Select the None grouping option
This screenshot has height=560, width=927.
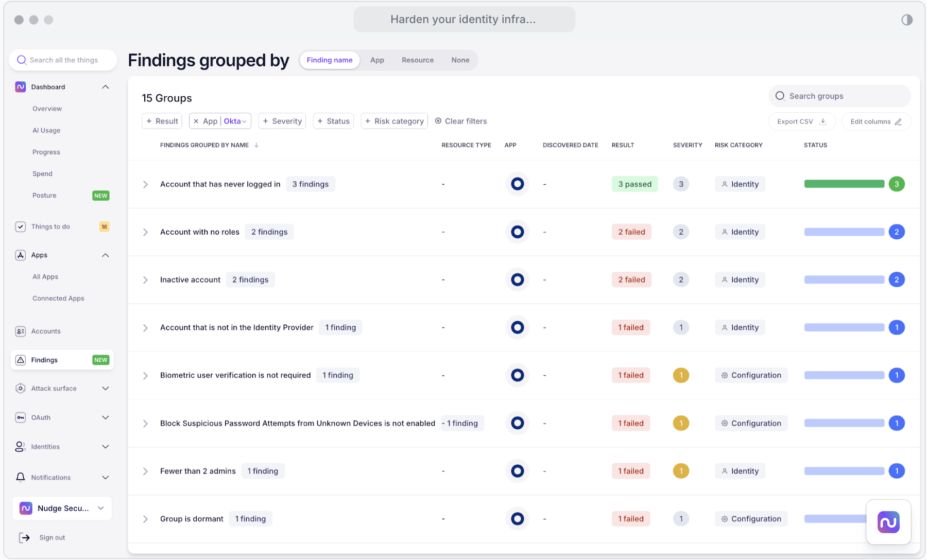460,60
